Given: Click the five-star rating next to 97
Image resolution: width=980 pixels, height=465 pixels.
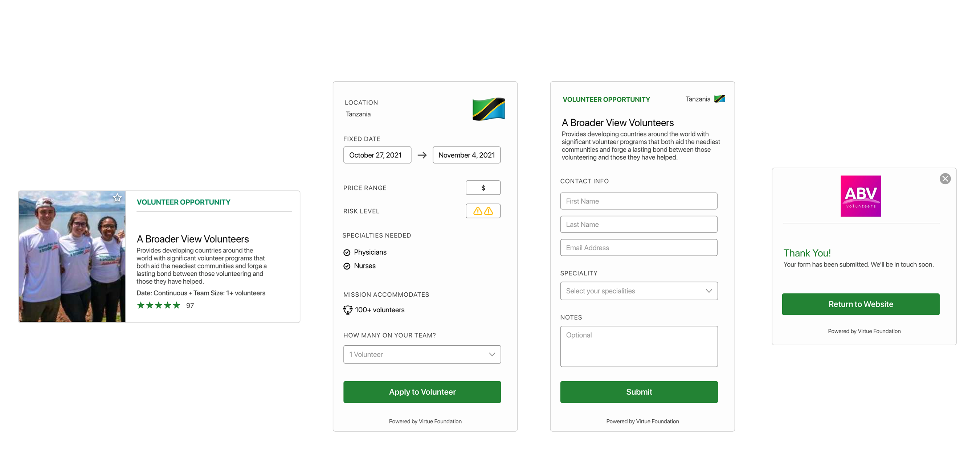Looking at the screenshot, I should pos(158,305).
